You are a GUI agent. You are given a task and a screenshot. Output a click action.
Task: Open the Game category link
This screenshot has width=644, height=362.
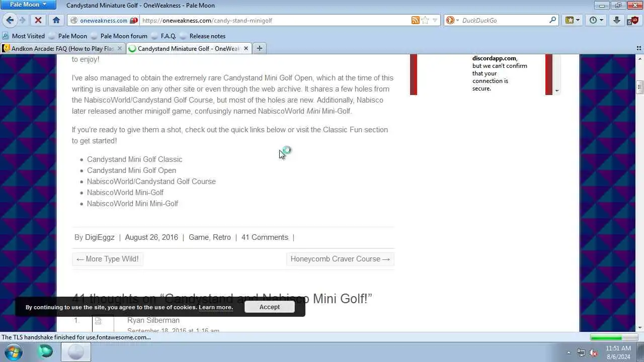(x=198, y=237)
